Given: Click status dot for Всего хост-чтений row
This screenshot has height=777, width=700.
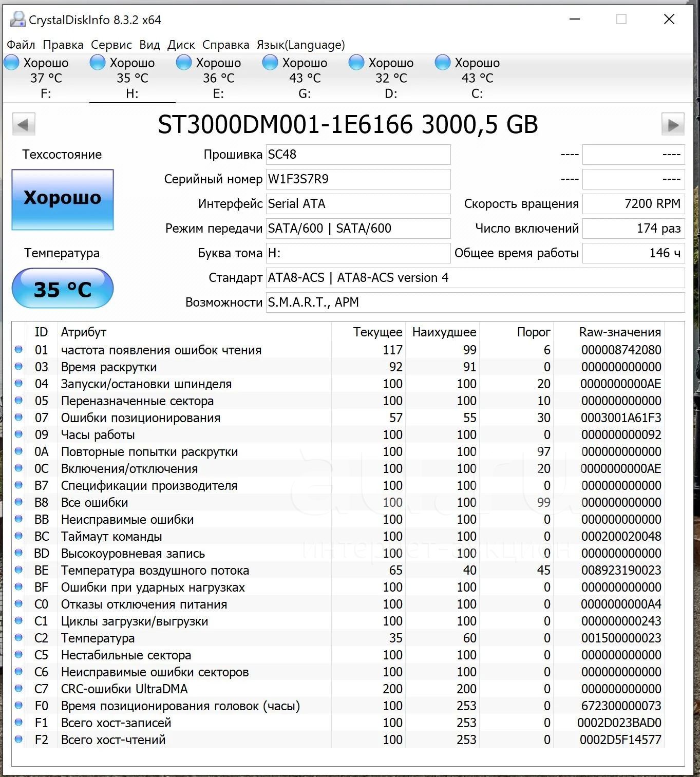Looking at the screenshot, I should point(19,740).
